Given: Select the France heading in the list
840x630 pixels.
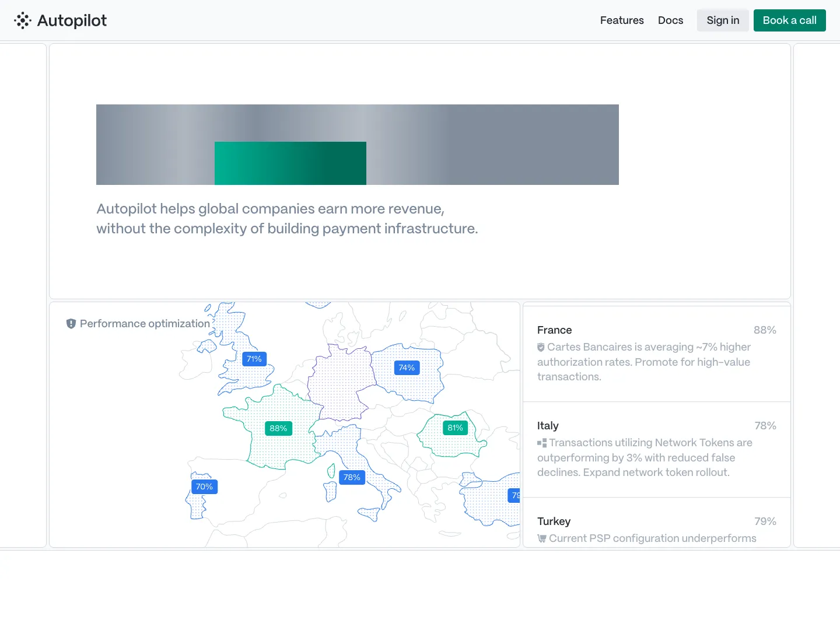Looking at the screenshot, I should point(554,330).
